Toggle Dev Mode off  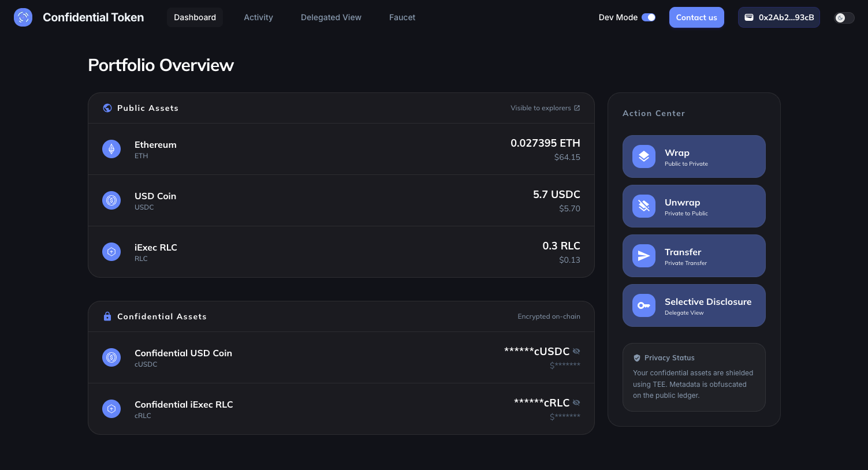(649, 17)
